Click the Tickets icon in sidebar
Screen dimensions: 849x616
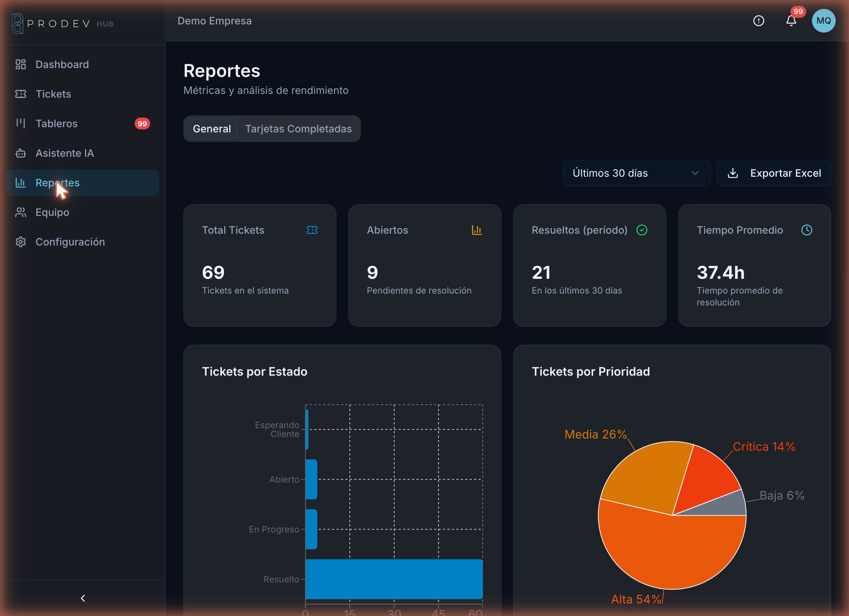[21, 94]
